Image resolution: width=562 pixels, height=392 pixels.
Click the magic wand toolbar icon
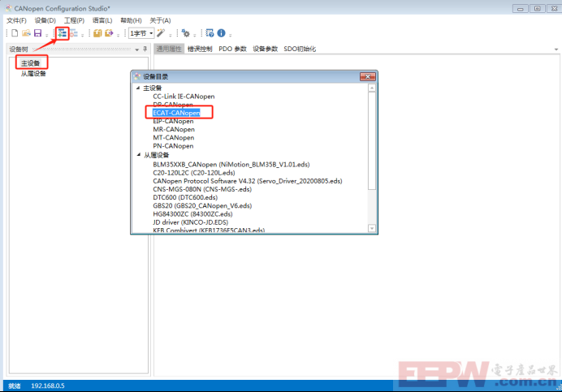coord(161,33)
